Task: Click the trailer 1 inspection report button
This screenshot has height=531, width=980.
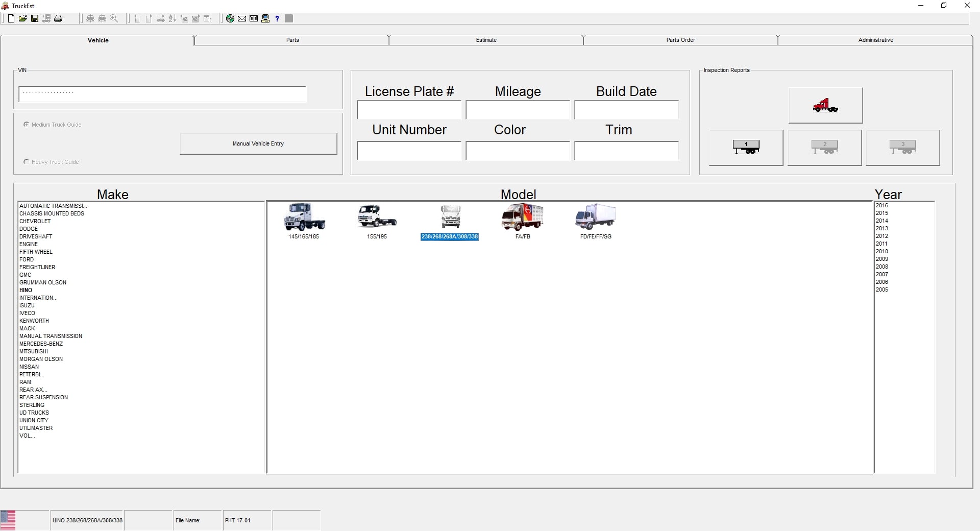Action: (x=746, y=148)
